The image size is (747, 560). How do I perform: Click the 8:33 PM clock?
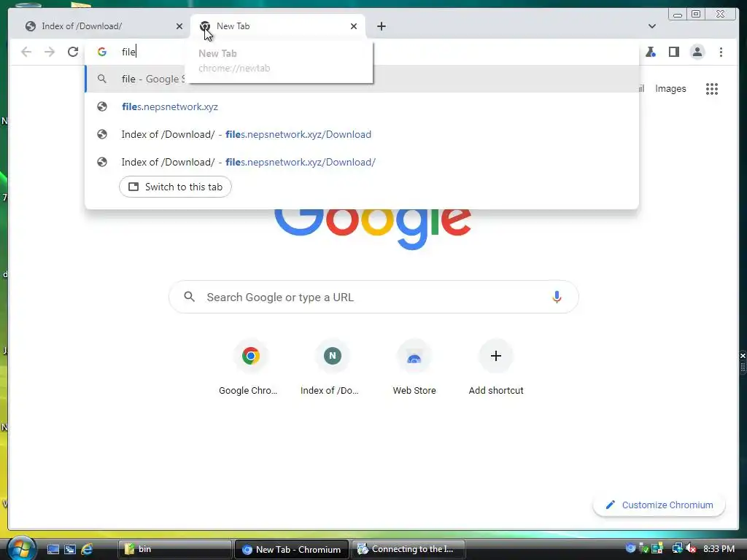(x=719, y=548)
